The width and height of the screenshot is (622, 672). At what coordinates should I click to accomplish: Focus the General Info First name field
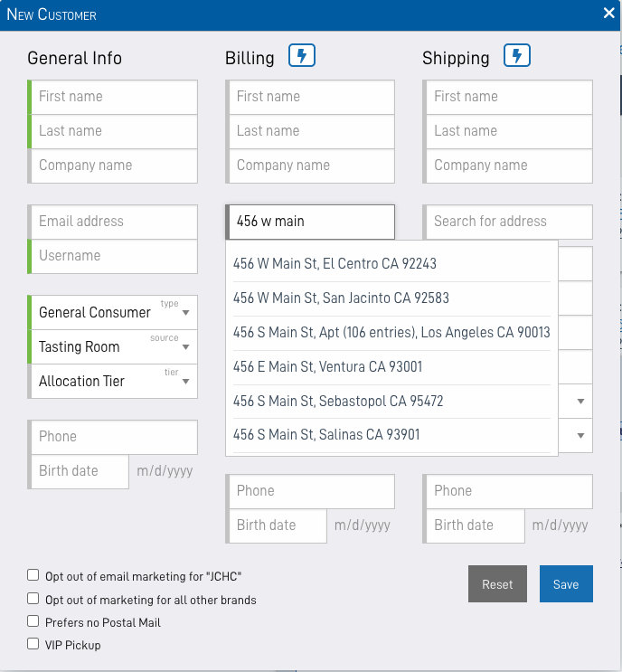coord(116,97)
